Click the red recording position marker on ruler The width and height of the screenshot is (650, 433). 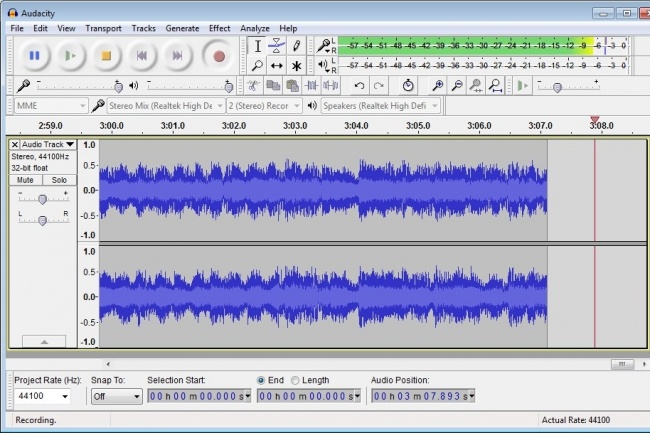click(x=595, y=120)
